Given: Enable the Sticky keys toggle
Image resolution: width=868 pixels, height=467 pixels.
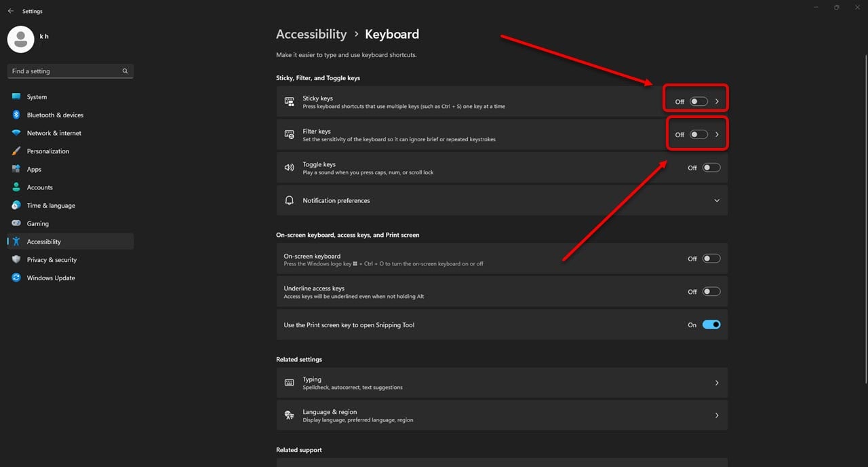Looking at the screenshot, I should 698,101.
